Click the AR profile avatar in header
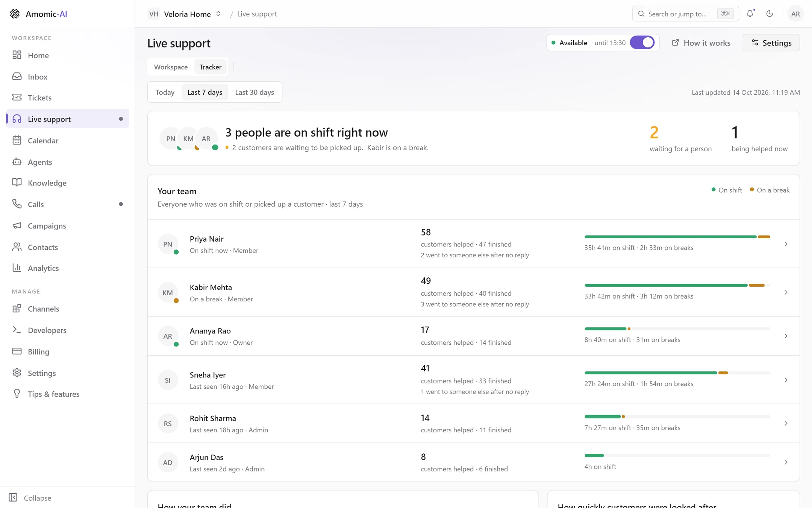This screenshot has width=812, height=508. [795, 14]
